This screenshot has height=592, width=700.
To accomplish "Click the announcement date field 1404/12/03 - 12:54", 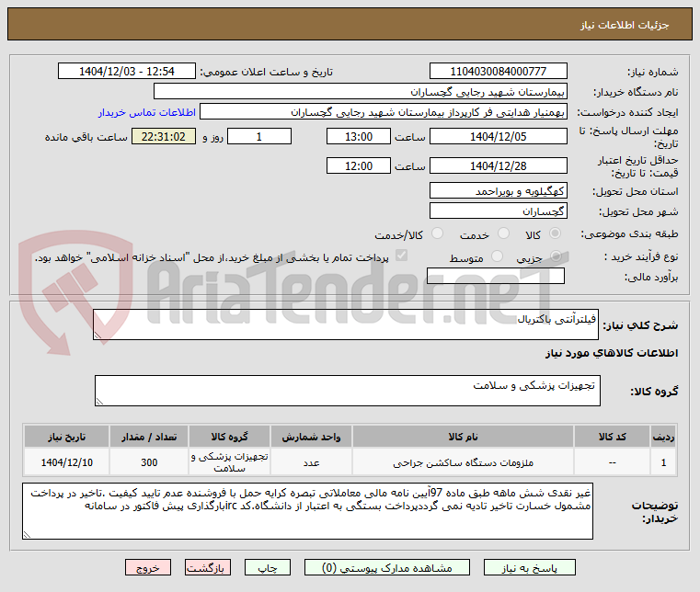I will pos(127,71).
